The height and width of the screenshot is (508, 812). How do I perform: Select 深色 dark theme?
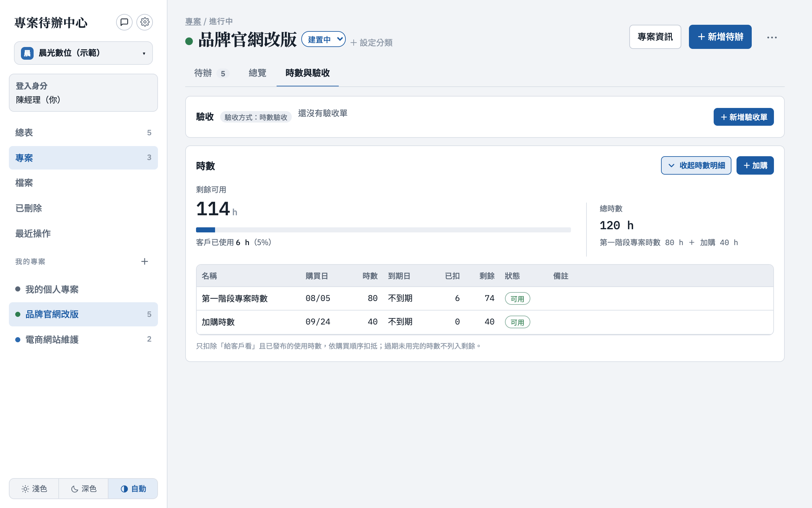coord(83,489)
